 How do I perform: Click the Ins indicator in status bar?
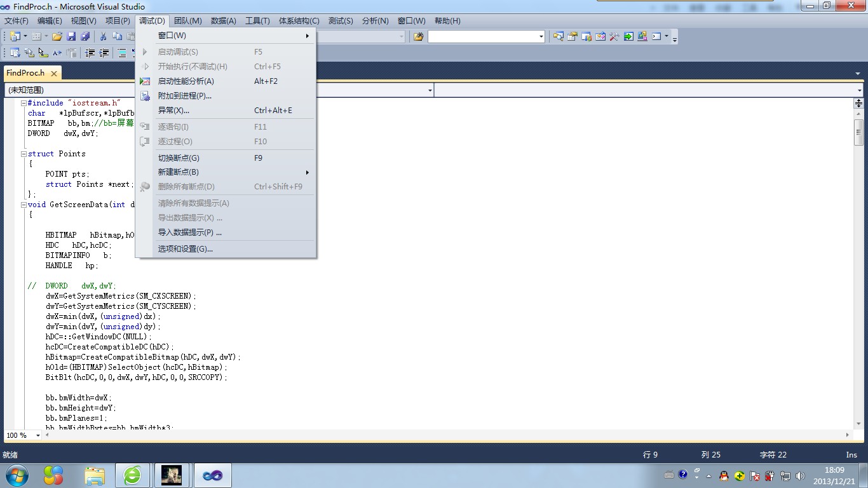pos(851,455)
